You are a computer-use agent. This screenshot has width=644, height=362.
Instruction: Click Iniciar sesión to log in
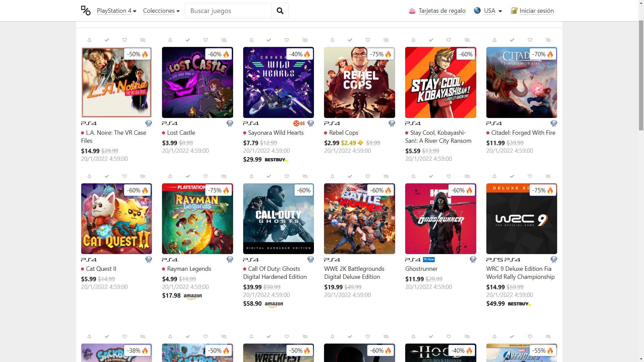(x=536, y=11)
